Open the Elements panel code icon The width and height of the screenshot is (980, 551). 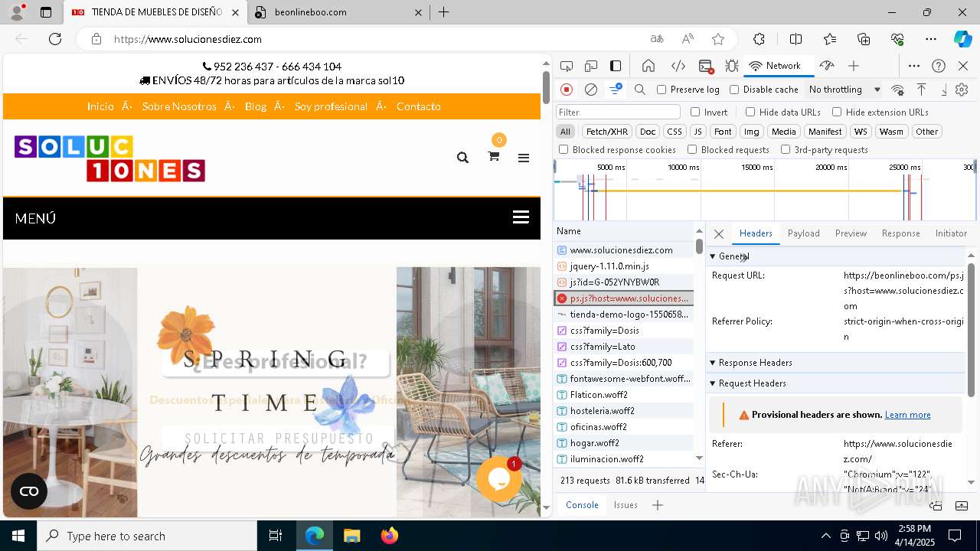678,66
